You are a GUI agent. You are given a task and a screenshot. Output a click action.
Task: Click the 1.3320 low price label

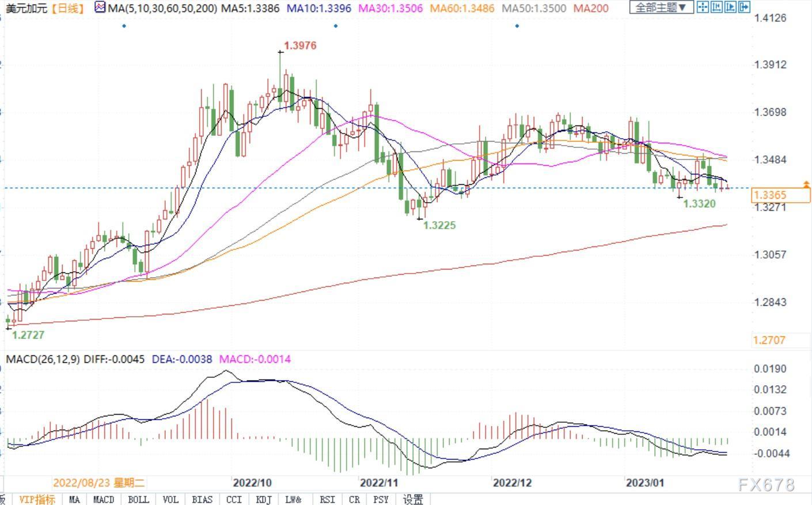pyautogui.click(x=699, y=203)
